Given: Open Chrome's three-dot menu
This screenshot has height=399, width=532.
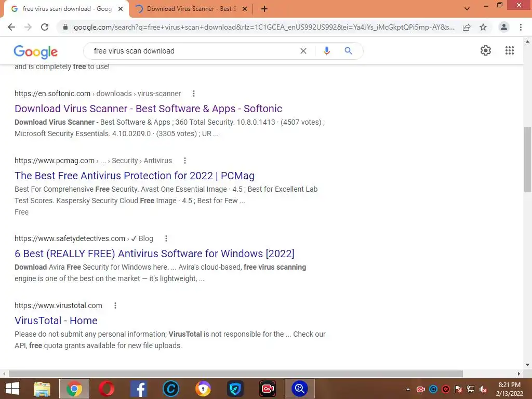Looking at the screenshot, I should [x=521, y=27].
